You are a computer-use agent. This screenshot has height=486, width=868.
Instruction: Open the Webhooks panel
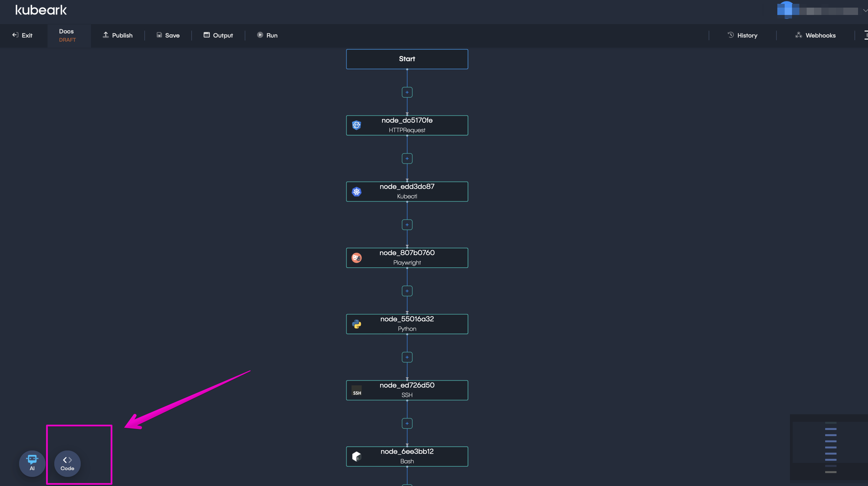tap(815, 35)
